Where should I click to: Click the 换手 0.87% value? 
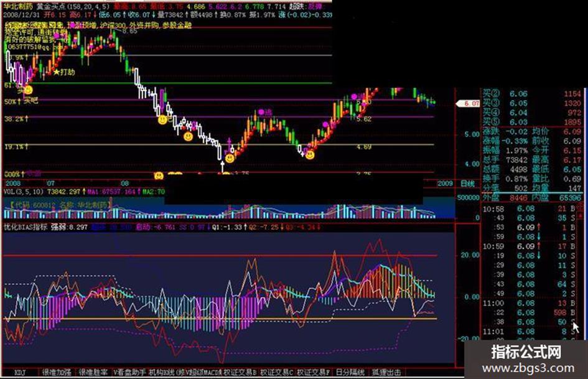(516, 179)
